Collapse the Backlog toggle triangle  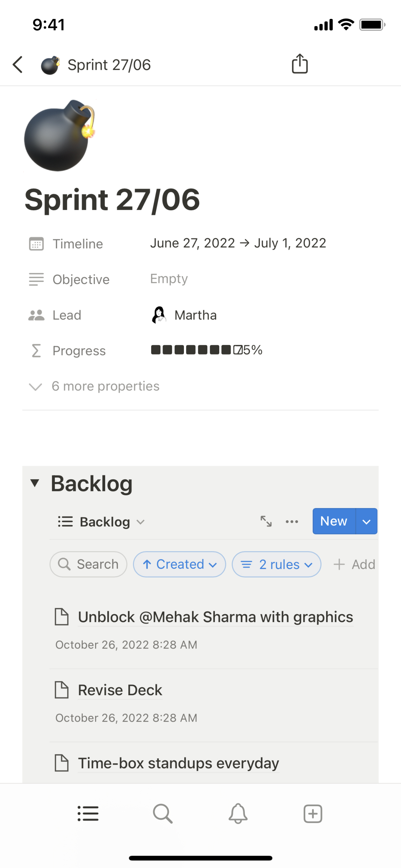[x=35, y=483]
